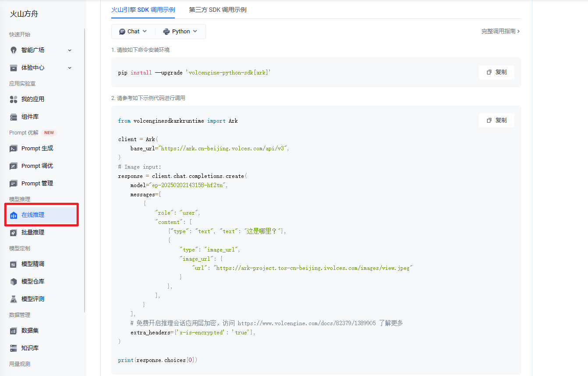
Task: Click the extra_headers line in code
Action: point(193,333)
